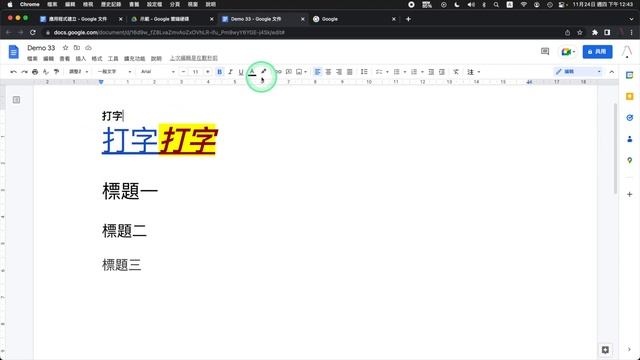Open the Format menu in Docs
Screen dimensions: 640x360
97,59
